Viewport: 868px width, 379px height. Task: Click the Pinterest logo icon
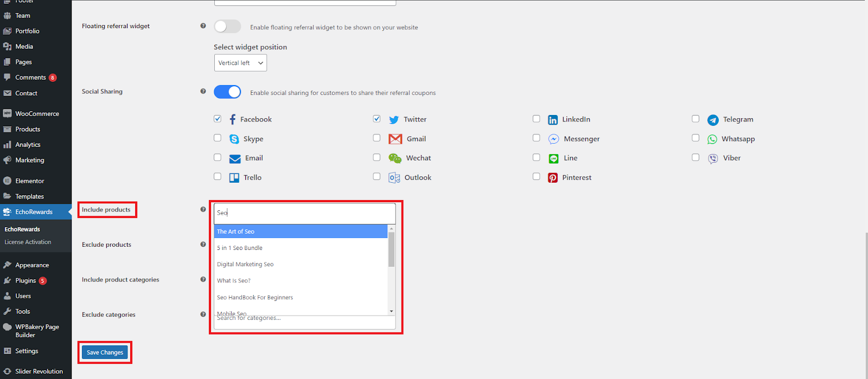coord(552,178)
